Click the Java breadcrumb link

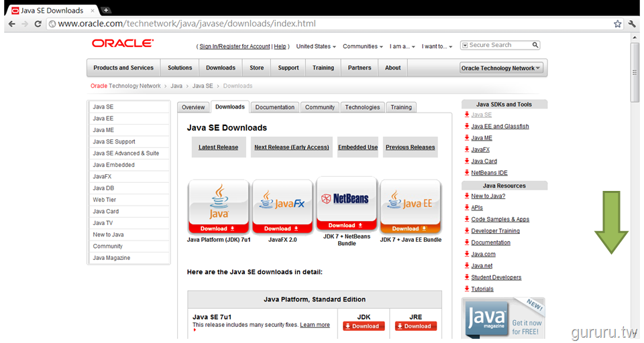click(176, 86)
